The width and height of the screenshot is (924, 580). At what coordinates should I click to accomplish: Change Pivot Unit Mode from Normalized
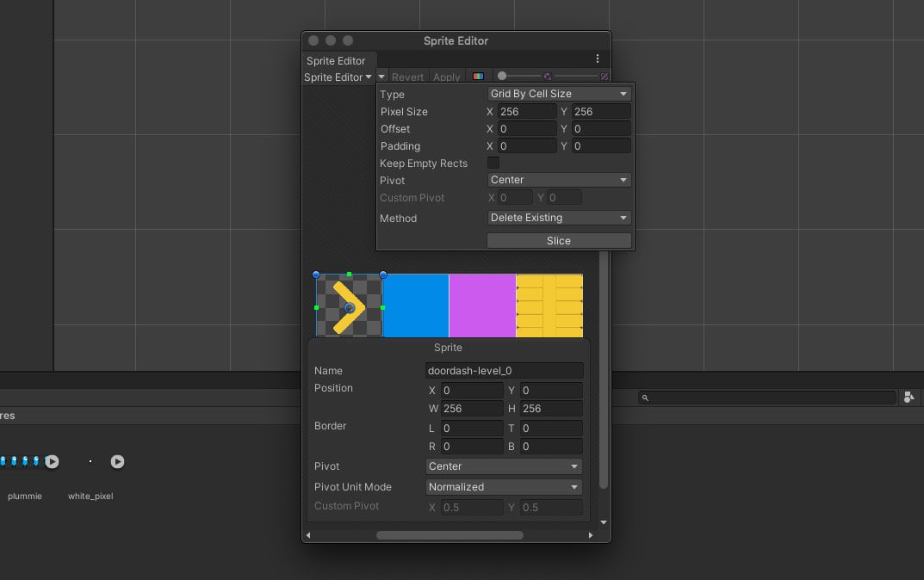point(503,486)
